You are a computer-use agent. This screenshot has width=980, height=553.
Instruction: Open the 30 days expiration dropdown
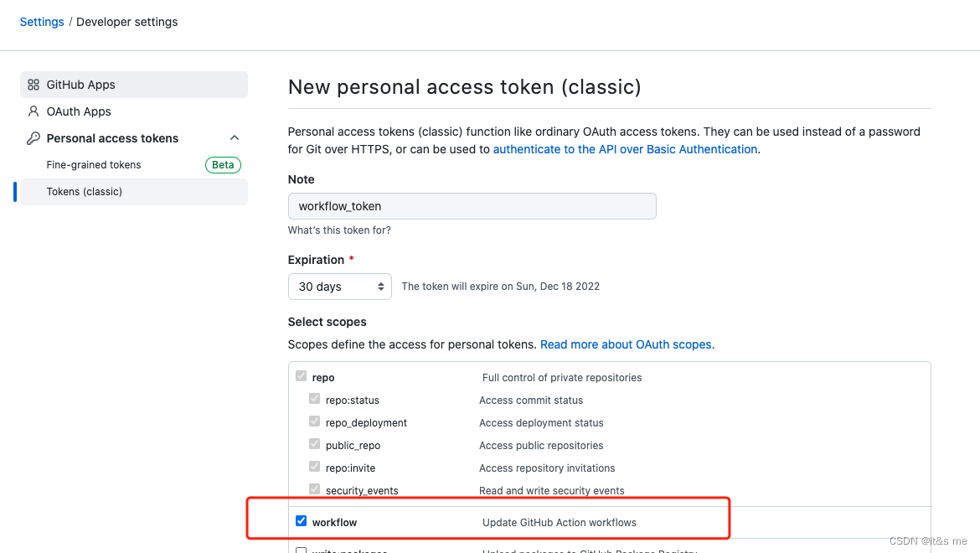pos(340,287)
